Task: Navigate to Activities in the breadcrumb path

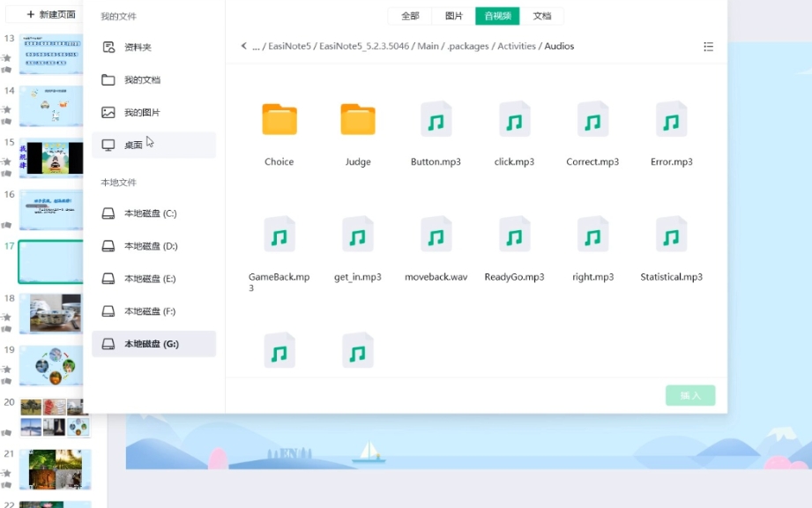Action: 516,46
